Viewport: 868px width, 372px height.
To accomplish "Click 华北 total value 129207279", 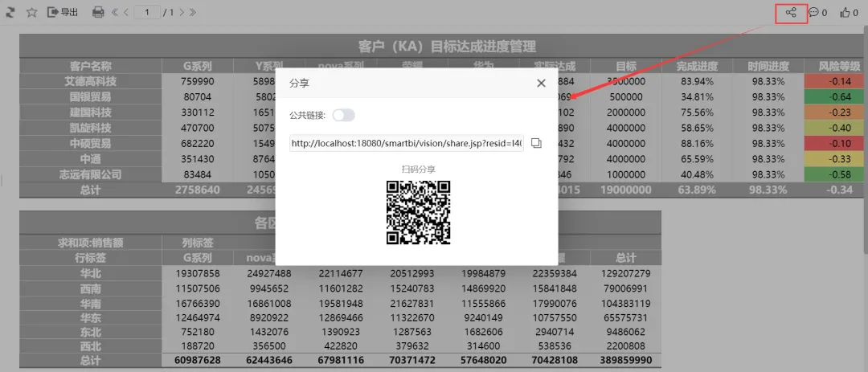I will tap(625, 273).
